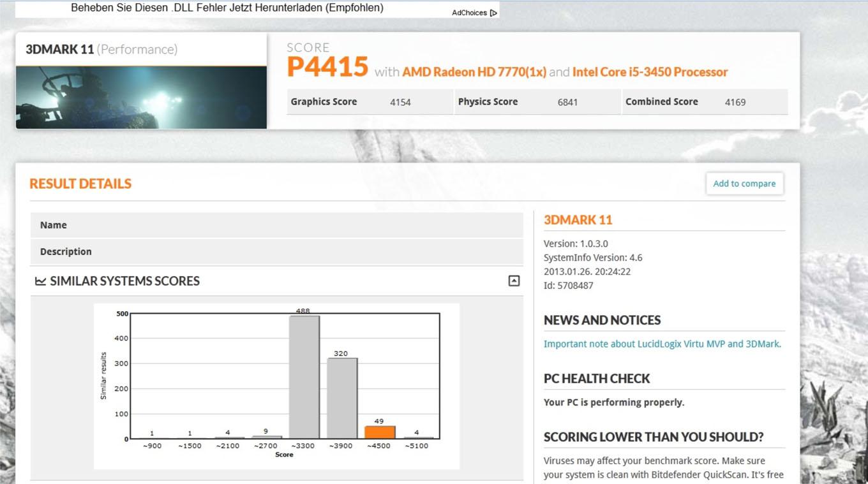The image size is (868, 484).
Task: Click the AdChoices label
Action: click(x=469, y=13)
